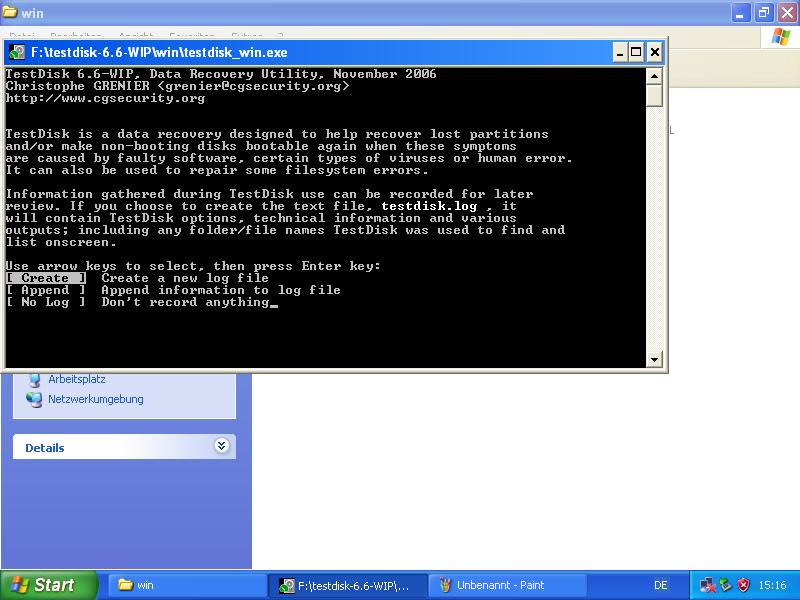Screen dimensions: 800x600
Task: Click 'Append information to log file' text
Action: click(221, 290)
